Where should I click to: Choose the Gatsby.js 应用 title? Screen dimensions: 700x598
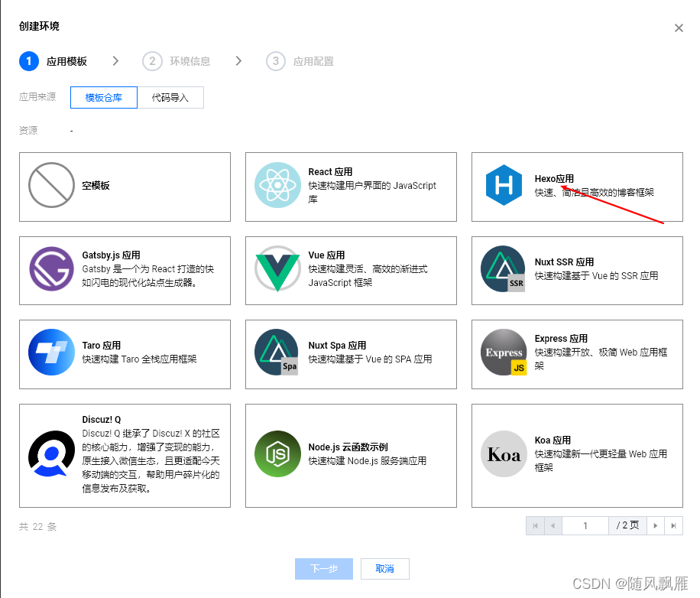pyautogui.click(x=111, y=255)
